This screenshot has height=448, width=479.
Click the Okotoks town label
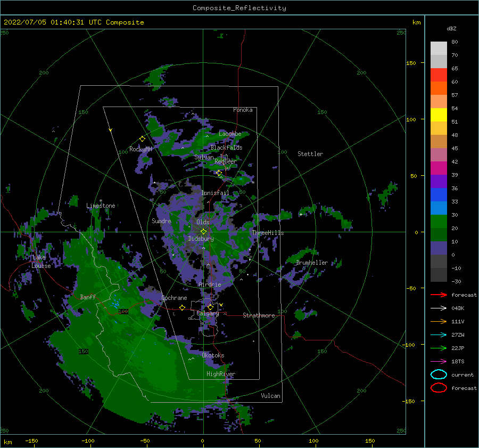coord(213,355)
